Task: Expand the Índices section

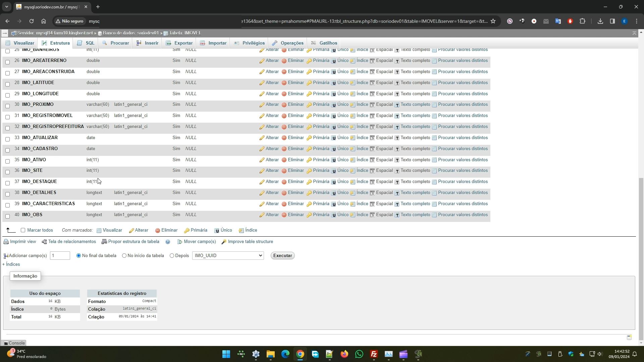Action: pos(11,264)
